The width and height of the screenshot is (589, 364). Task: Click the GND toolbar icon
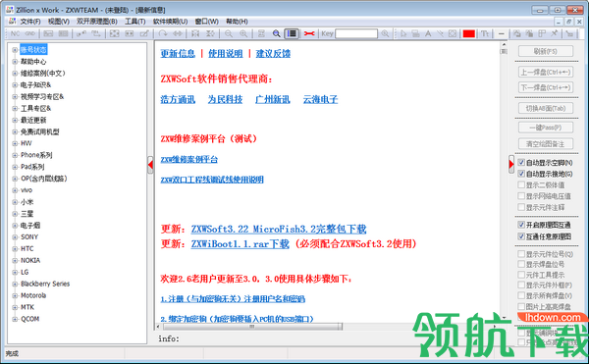pyautogui.click(x=30, y=33)
